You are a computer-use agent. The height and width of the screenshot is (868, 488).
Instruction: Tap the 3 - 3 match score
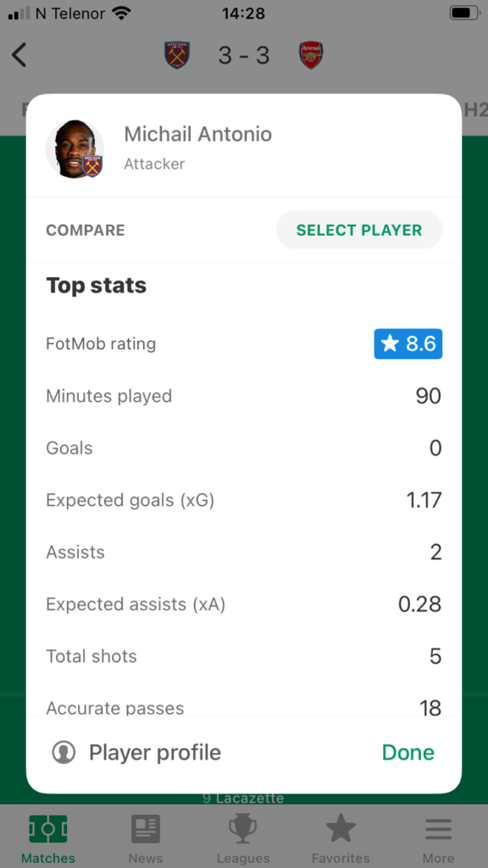point(244,55)
